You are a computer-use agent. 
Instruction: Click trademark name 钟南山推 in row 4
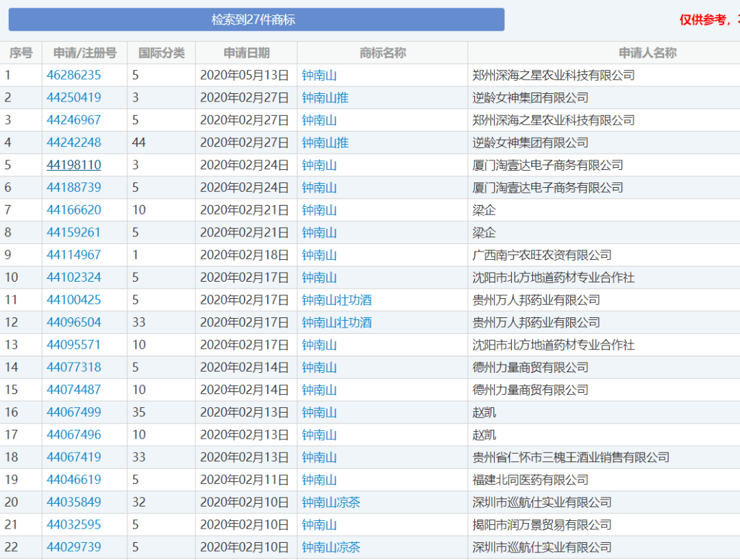click(325, 143)
